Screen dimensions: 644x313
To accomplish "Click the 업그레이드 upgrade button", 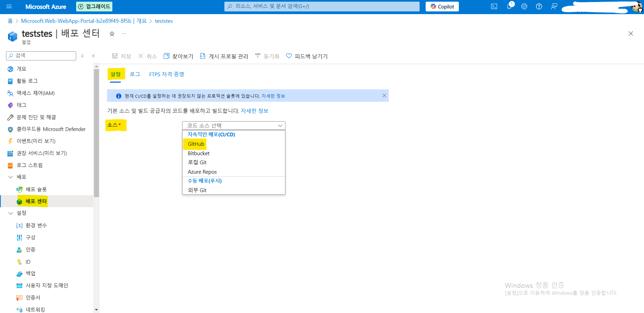I will coord(94,6).
